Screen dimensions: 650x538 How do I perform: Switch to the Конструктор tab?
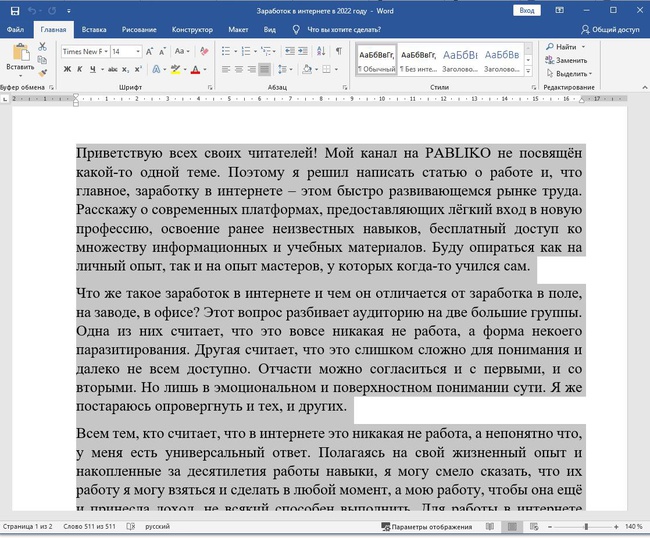192,29
